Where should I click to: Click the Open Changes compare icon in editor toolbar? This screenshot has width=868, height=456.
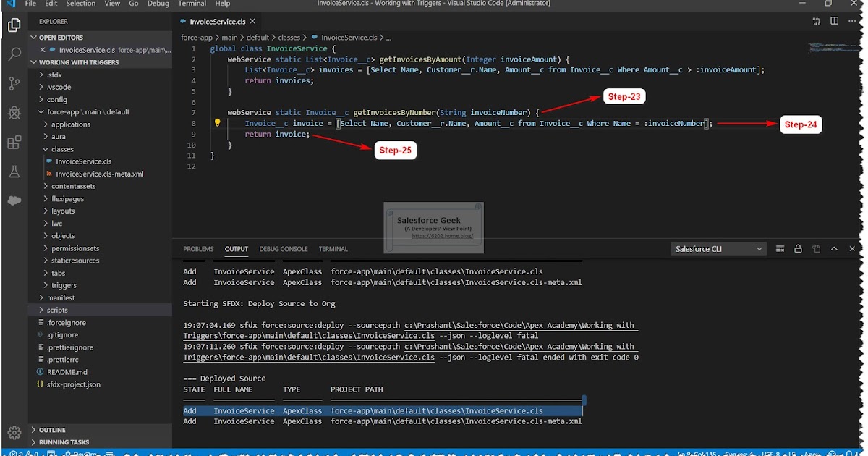817,22
